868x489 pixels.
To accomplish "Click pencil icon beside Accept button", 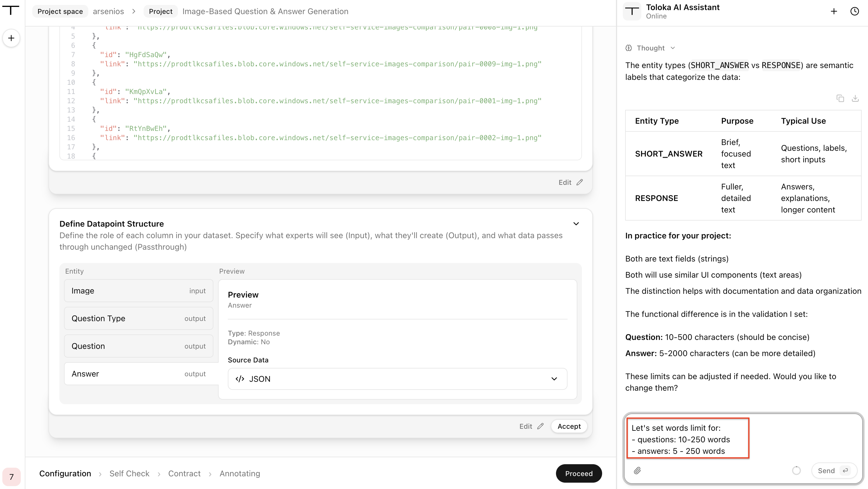I will click(540, 426).
